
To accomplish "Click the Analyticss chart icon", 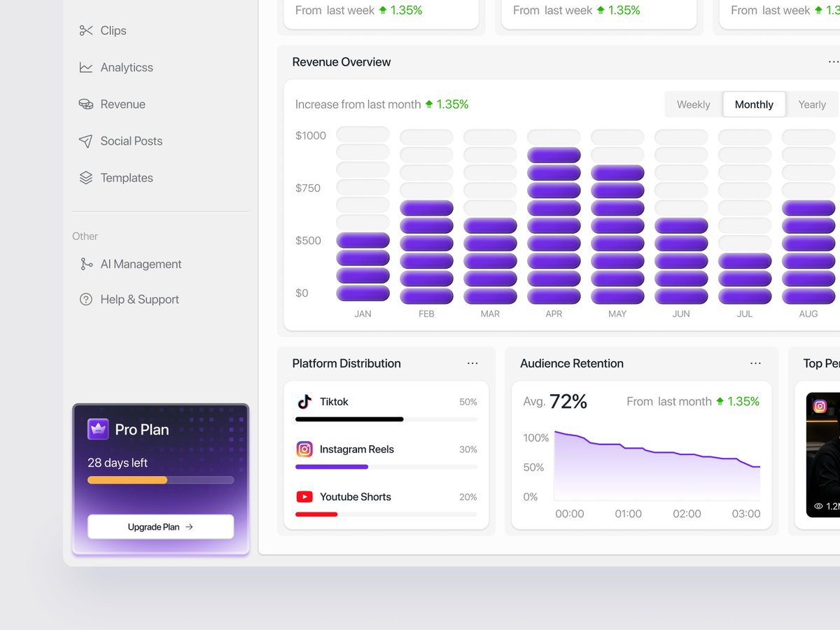I will click(x=86, y=67).
